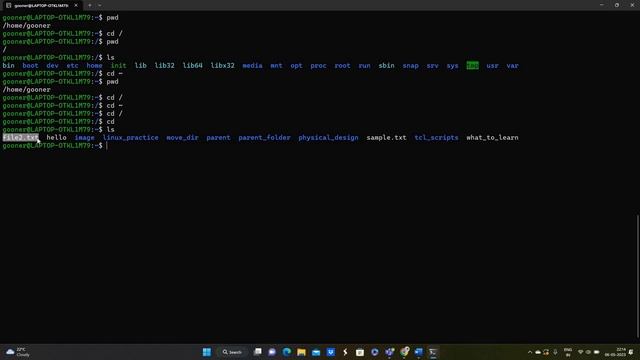Click the 'image' directory name
Image resolution: width=640 pixels, height=360 pixels.
point(84,138)
